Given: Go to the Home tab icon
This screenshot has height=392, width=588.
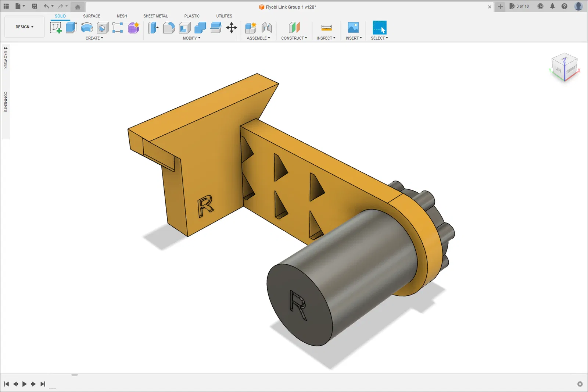Looking at the screenshot, I should [x=78, y=7].
